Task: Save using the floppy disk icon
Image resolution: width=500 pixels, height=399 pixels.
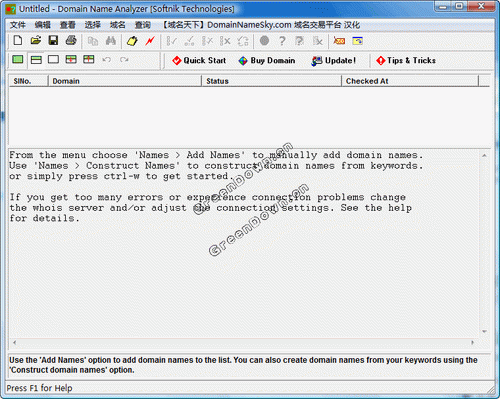Action: (x=53, y=41)
